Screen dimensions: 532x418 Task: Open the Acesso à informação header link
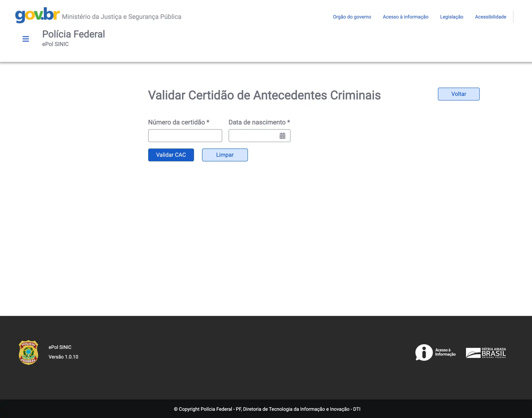tap(405, 17)
